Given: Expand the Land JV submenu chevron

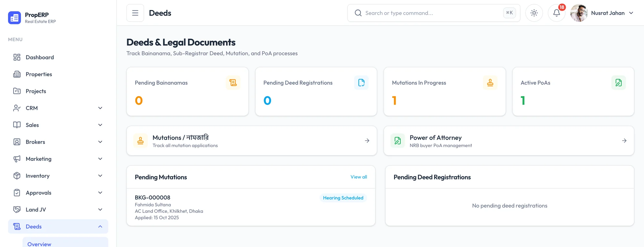Looking at the screenshot, I should pyautogui.click(x=100, y=210).
